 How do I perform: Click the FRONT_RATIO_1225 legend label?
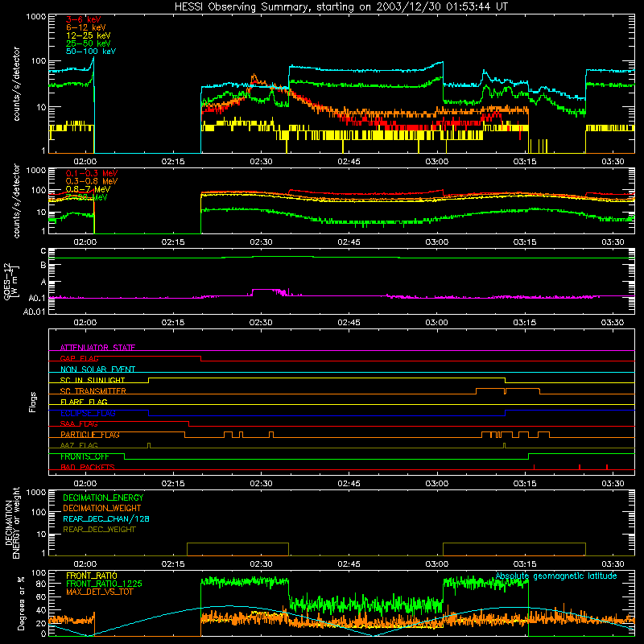(104, 584)
